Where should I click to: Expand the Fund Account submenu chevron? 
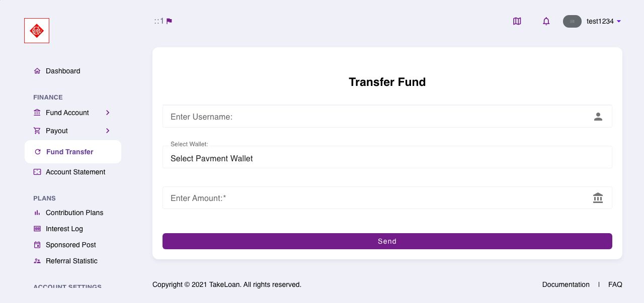[108, 113]
